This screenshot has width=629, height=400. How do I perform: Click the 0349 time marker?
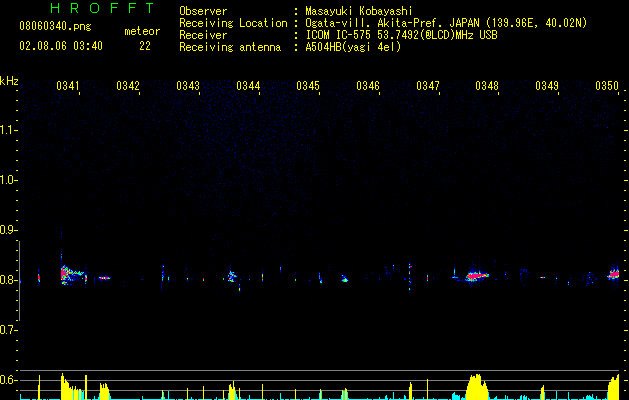(547, 86)
